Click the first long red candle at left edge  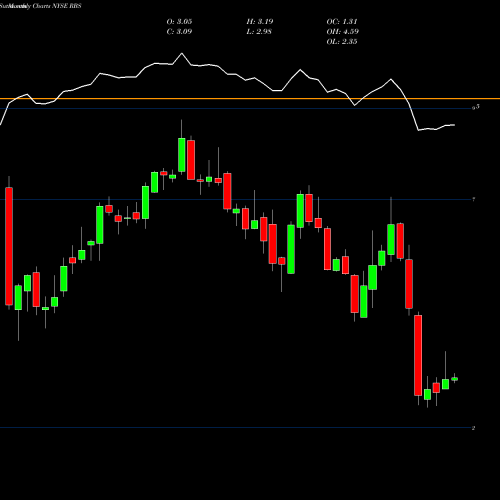coord(9,246)
